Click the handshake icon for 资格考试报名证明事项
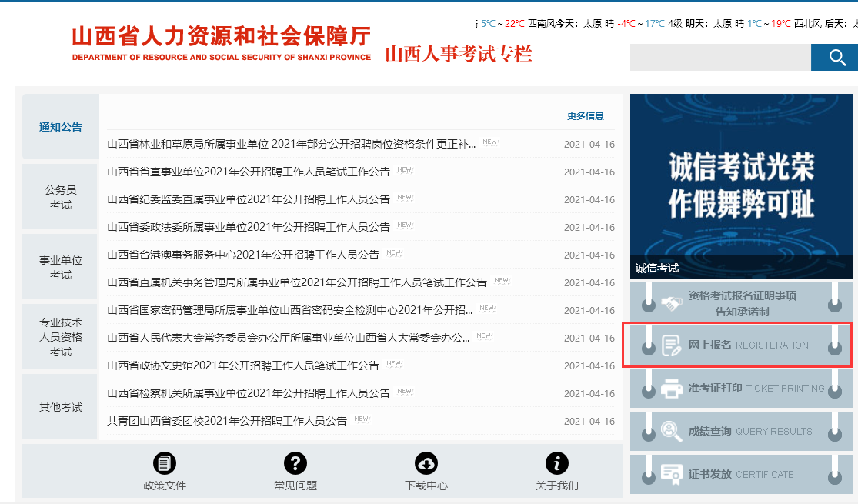858x504 pixels. pyautogui.click(x=671, y=303)
